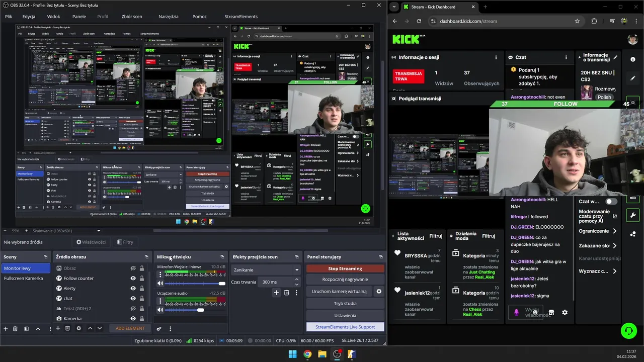Screen dimensions: 644x362
Task: Click Stop Streaming button
Action: [345, 268]
